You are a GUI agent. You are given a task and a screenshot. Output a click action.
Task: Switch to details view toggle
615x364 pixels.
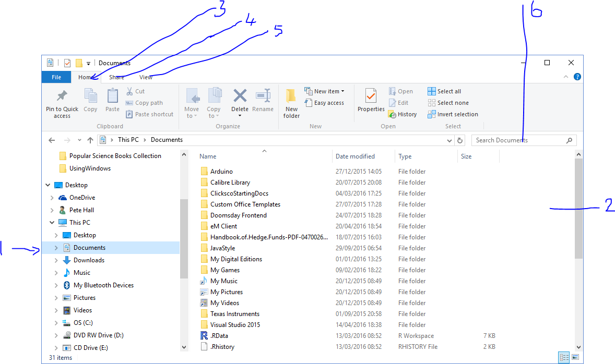click(x=564, y=357)
